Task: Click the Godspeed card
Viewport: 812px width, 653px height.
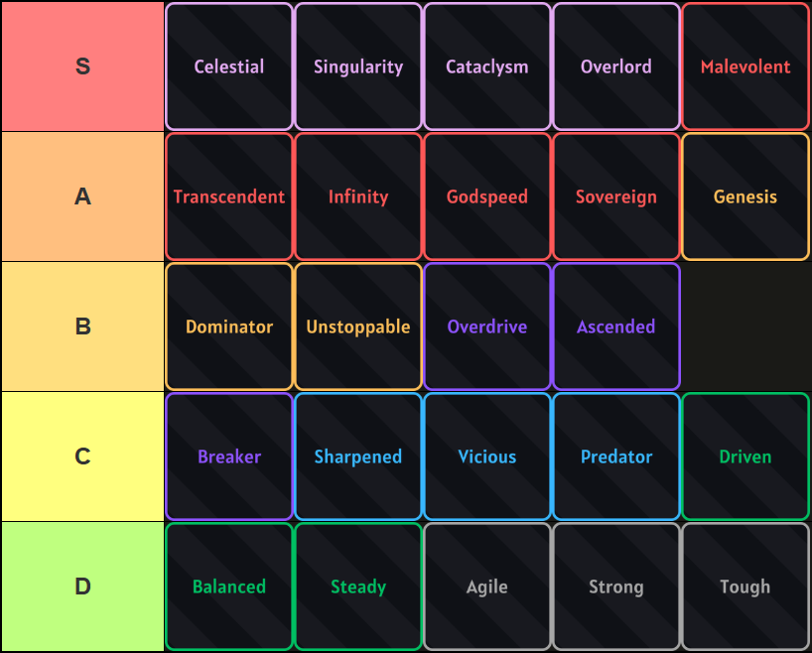Action: (x=486, y=196)
